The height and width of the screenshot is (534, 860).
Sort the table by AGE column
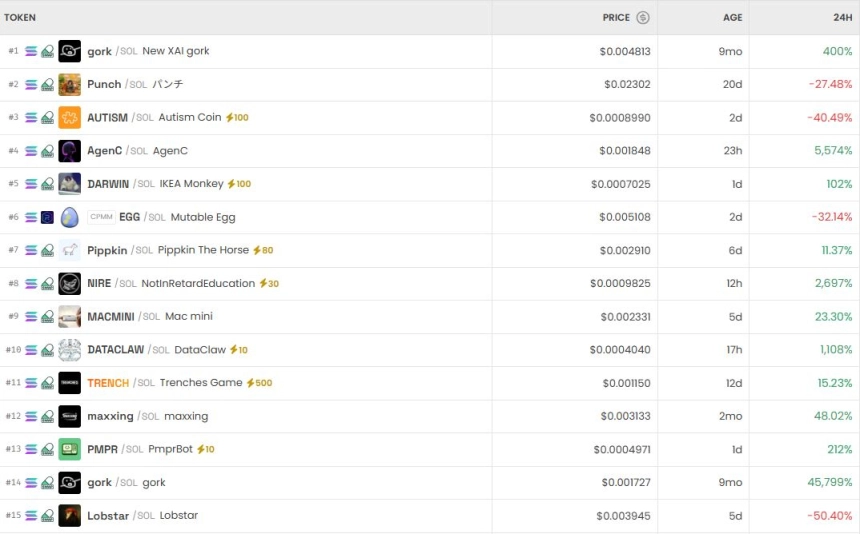(x=732, y=17)
